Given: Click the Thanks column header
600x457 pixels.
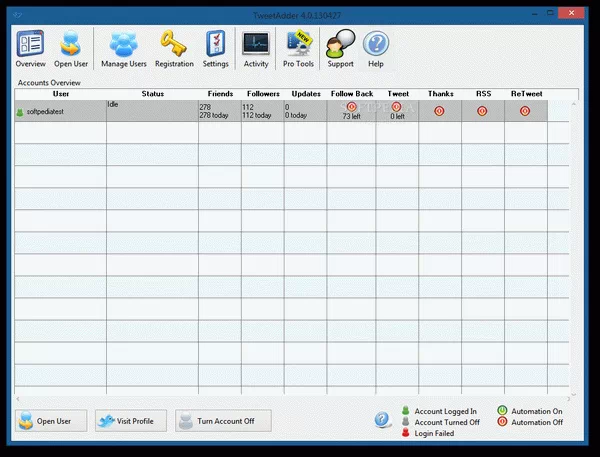Looking at the screenshot, I should point(440,94).
